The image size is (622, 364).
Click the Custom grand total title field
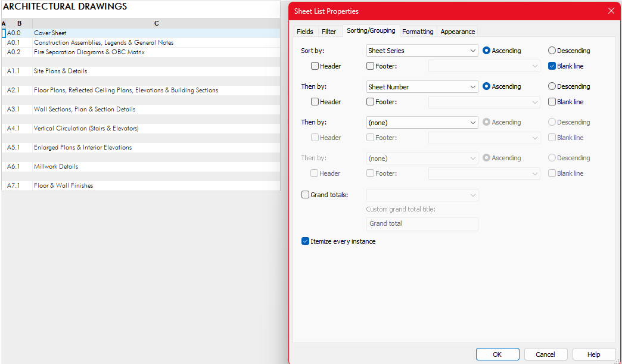click(421, 223)
